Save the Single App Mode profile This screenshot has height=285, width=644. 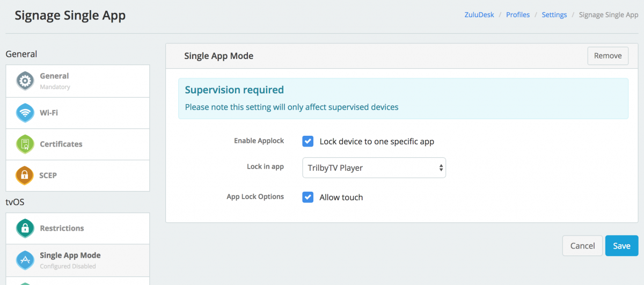(x=621, y=246)
